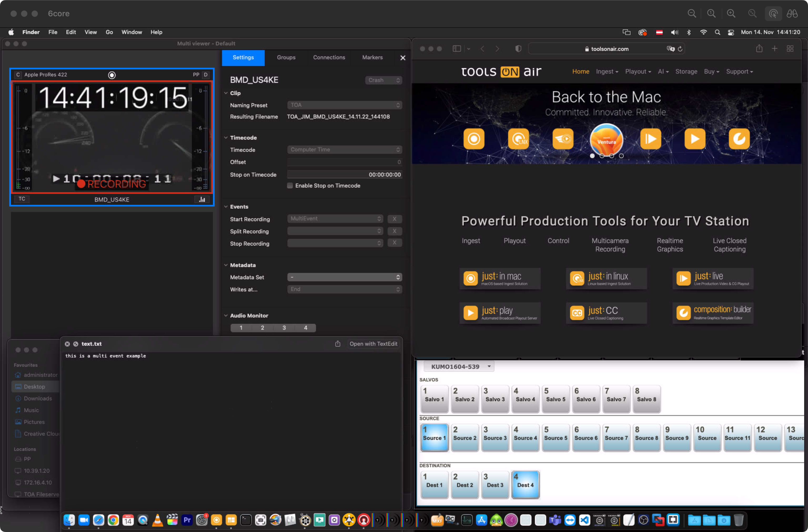
Task: Open the Markers tab
Action: pos(372,57)
